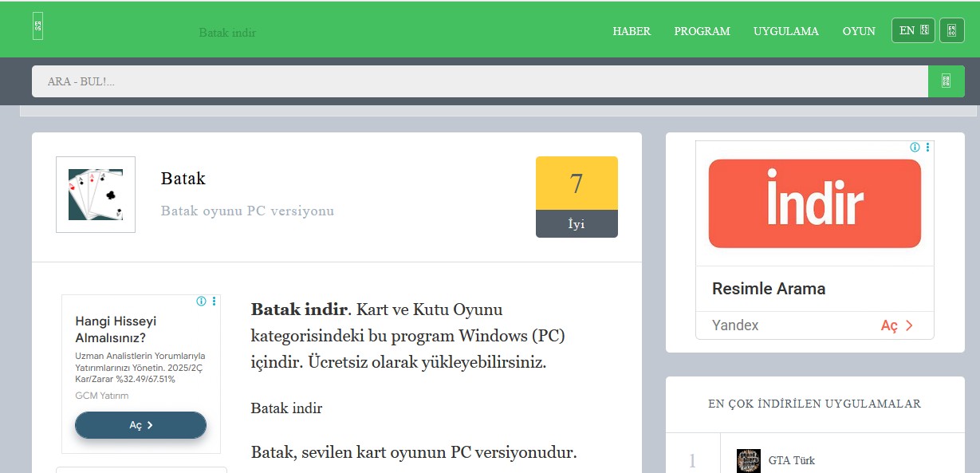Image resolution: width=980 pixels, height=473 pixels.
Task: Click info icon on GCM Yatırım ad
Action: pyautogui.click(x=201, y=302)
